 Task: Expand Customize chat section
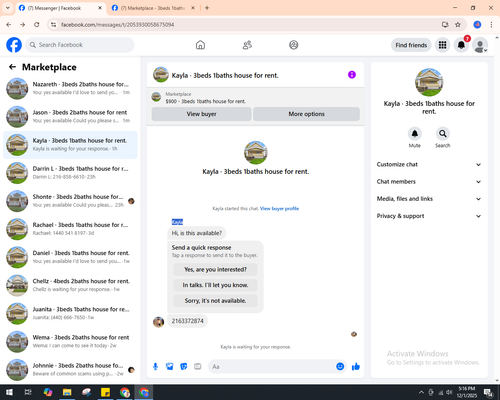click(429, 164)
